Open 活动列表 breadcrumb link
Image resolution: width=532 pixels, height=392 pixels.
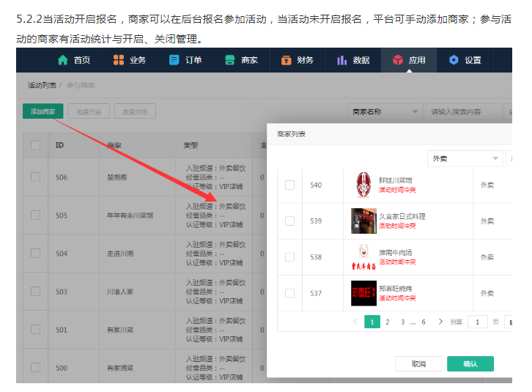[43, 86]
